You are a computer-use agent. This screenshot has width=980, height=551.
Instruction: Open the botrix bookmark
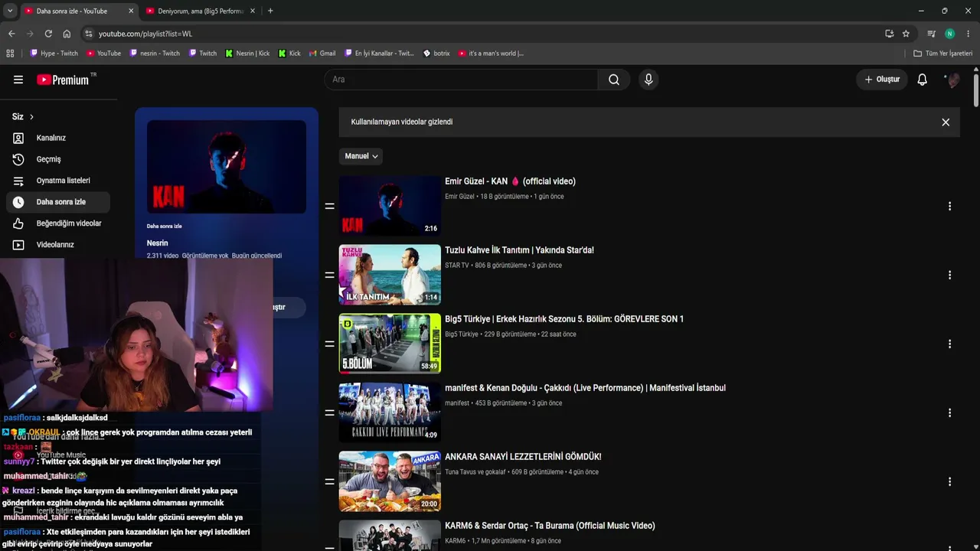[436, 54]
